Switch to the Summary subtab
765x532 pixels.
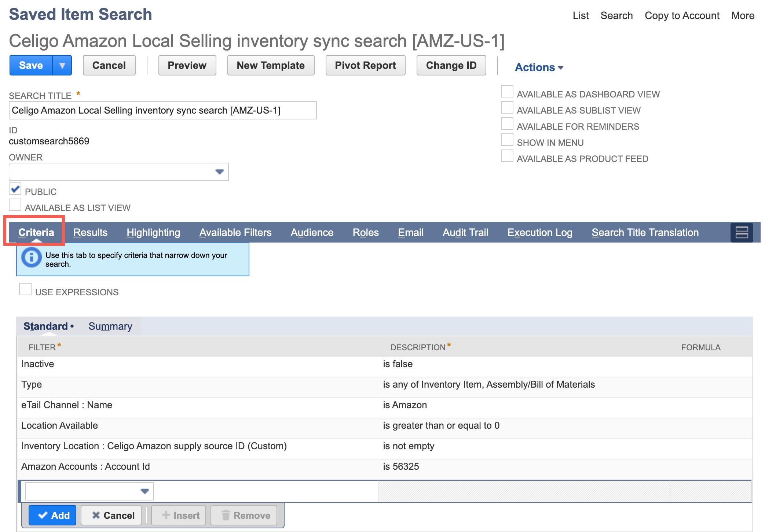[110, 326]
